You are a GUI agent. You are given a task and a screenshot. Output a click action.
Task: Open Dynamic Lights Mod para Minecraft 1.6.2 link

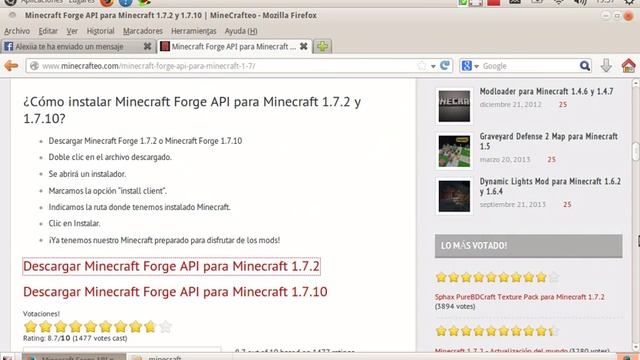(550, 186)
